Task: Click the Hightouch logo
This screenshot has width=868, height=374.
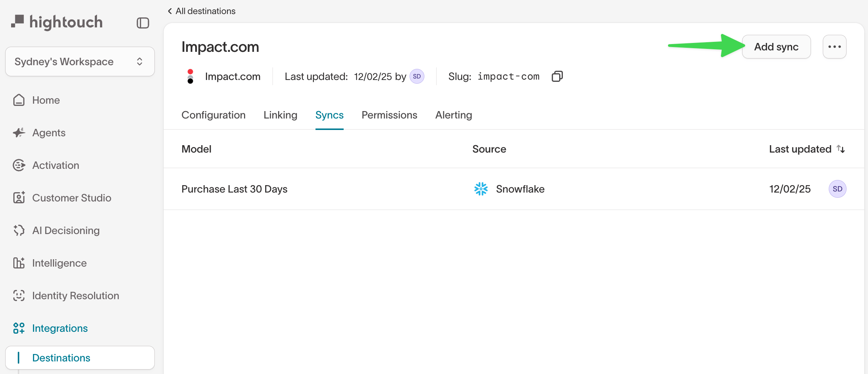Action: pos(57,22)
